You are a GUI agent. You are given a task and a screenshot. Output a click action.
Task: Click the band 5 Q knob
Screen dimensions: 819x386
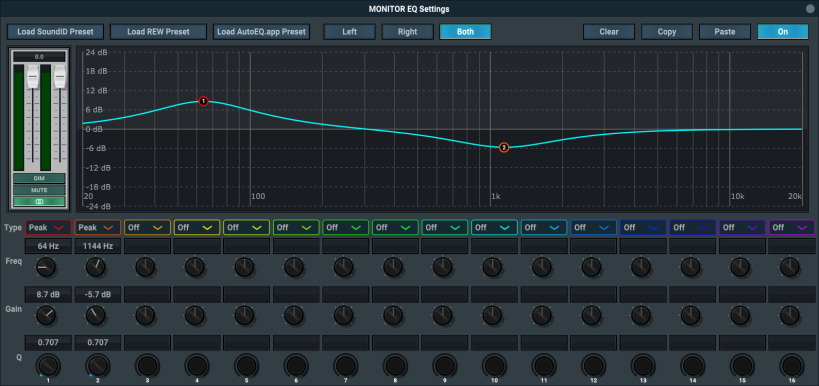point(246,365)
